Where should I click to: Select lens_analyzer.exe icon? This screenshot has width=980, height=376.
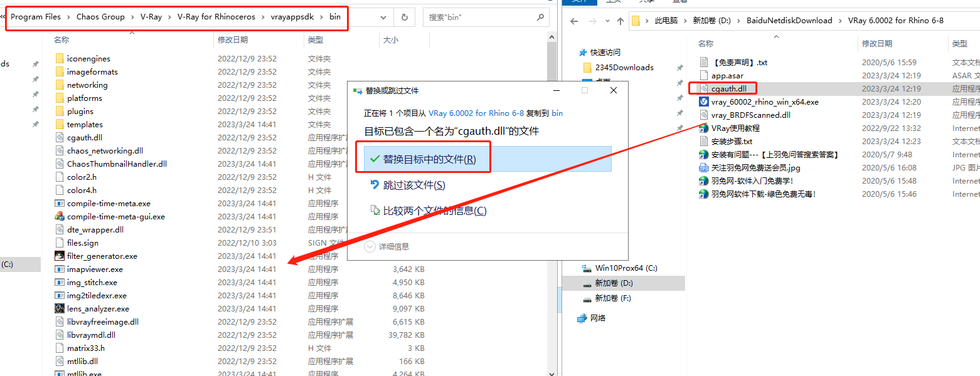[x=60, y=308]
